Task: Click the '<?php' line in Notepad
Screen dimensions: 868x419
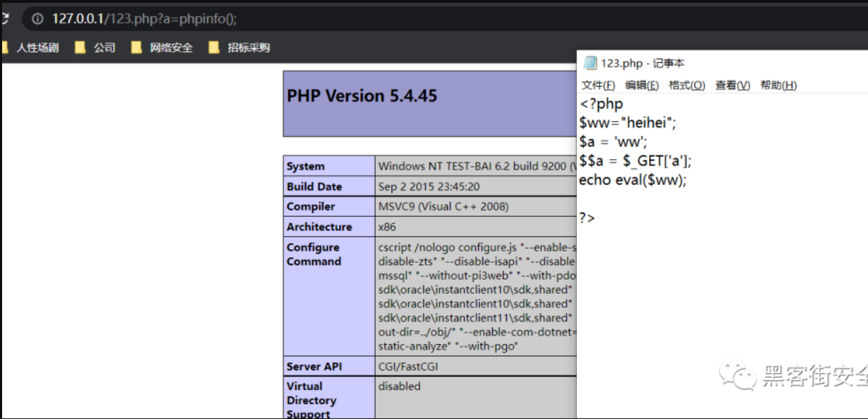Action: 601,105
